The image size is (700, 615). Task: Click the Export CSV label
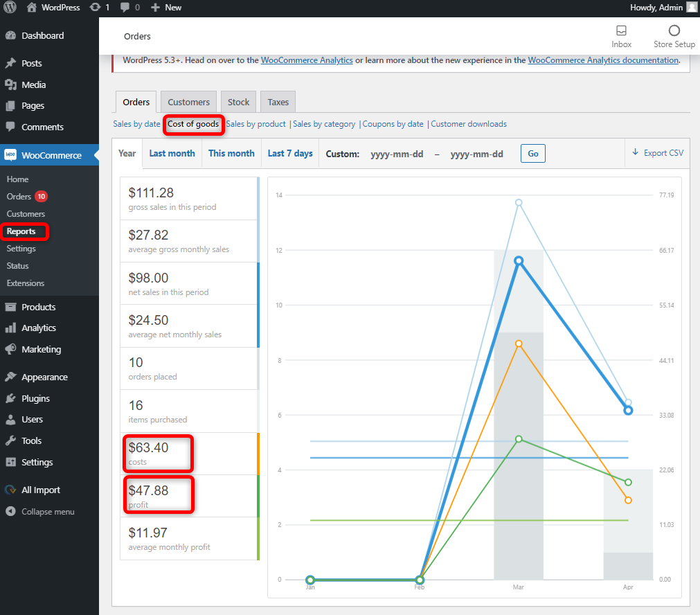coord(663,153)
